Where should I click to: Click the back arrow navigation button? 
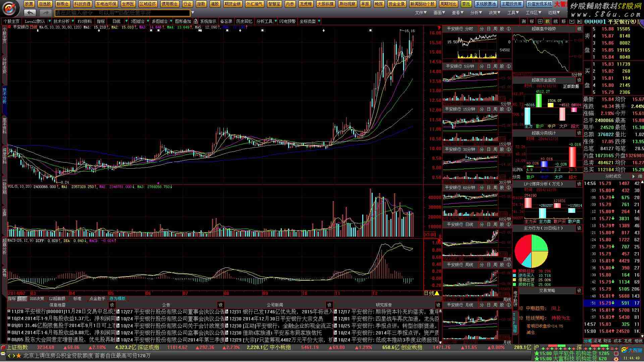(x=30, y=13)
